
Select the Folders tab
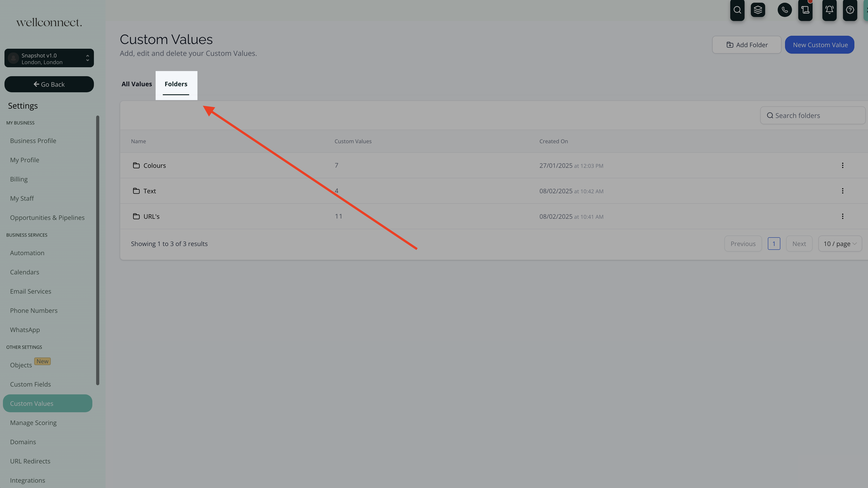pyautogui.click(x=176, y=84)
